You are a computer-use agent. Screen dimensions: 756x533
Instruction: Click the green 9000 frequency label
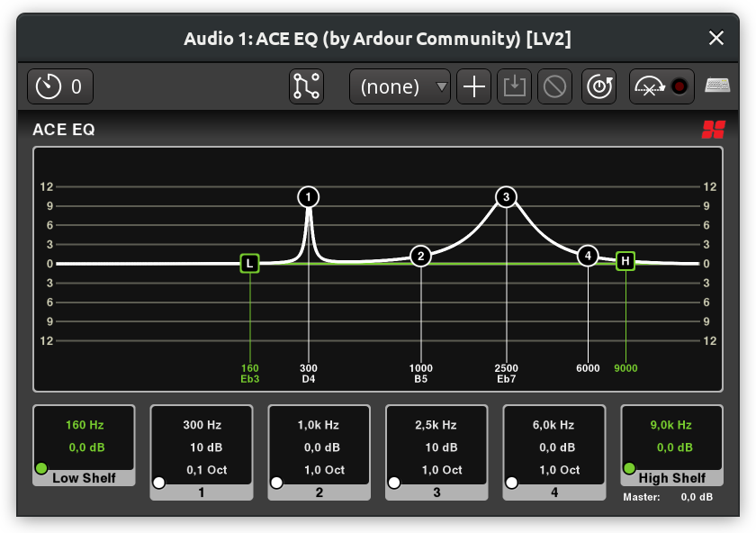(x=625, y=368)
